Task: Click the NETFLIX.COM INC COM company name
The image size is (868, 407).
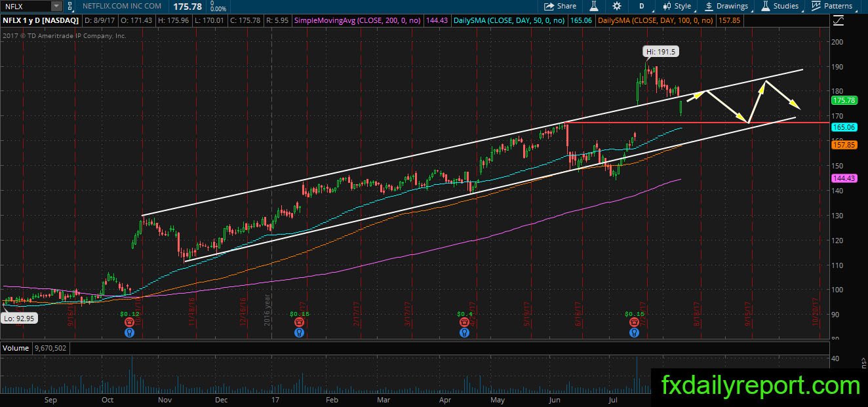Action: (122, 6)
